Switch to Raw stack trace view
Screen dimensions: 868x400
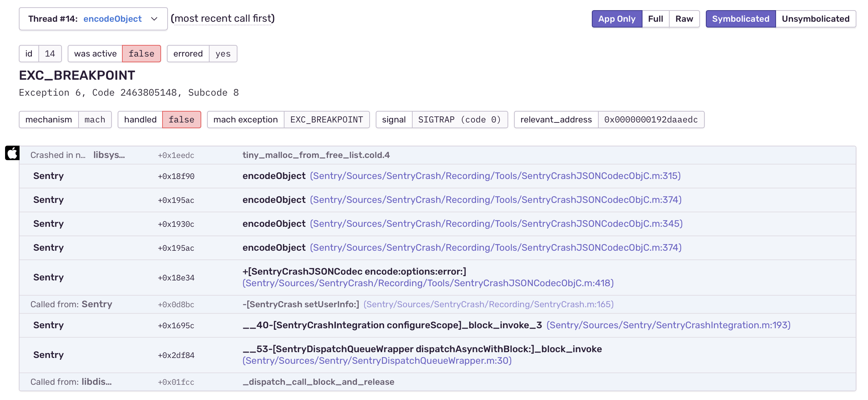tap(684, 18)
